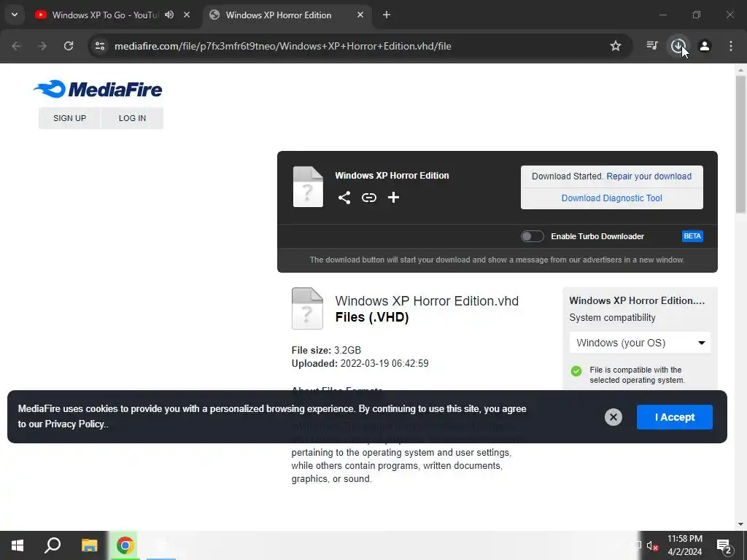Open Chrome downloads icon in toolbar

(x=678, y=46)
